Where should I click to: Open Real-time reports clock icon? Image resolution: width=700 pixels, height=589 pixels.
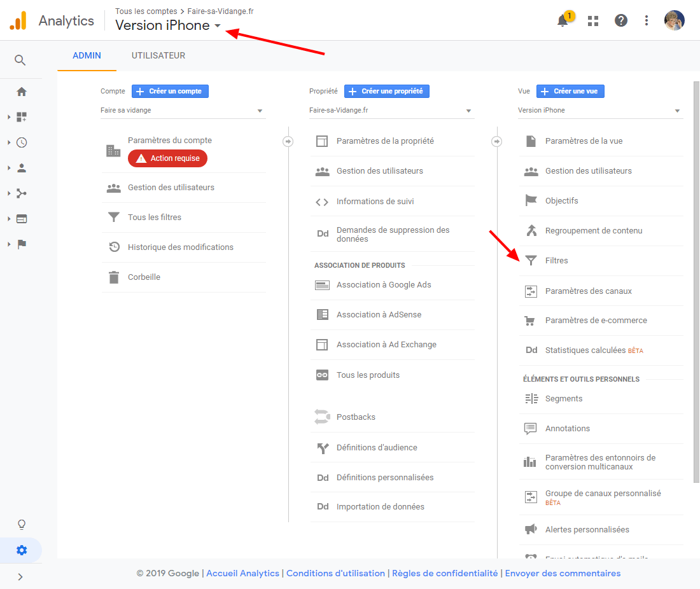tap(22, 142)
